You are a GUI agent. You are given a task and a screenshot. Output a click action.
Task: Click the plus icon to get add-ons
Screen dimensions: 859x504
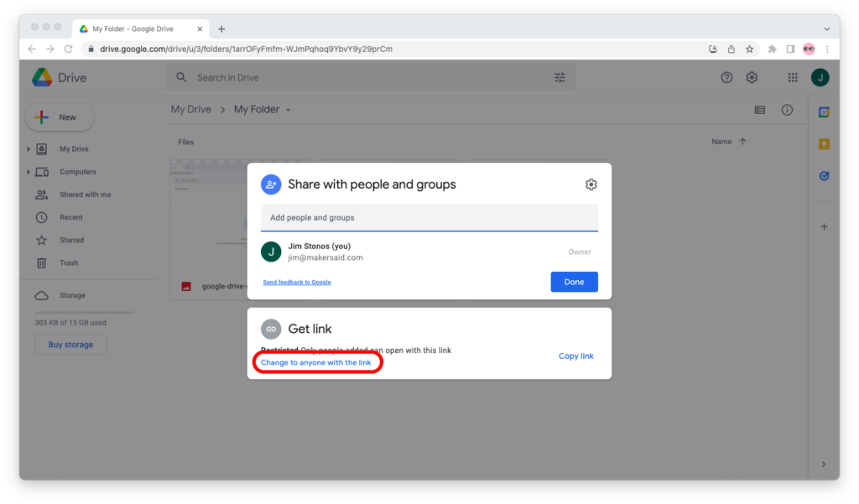pos(824,226)
